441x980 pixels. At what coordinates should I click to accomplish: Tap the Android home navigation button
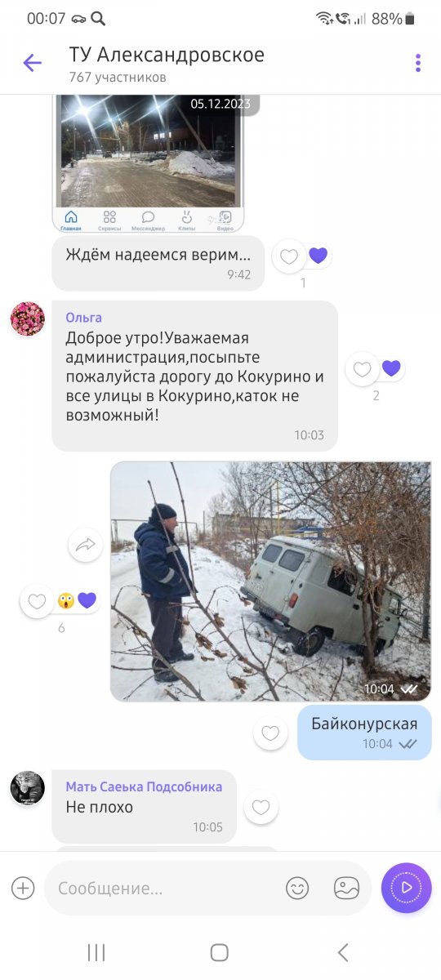219,952
